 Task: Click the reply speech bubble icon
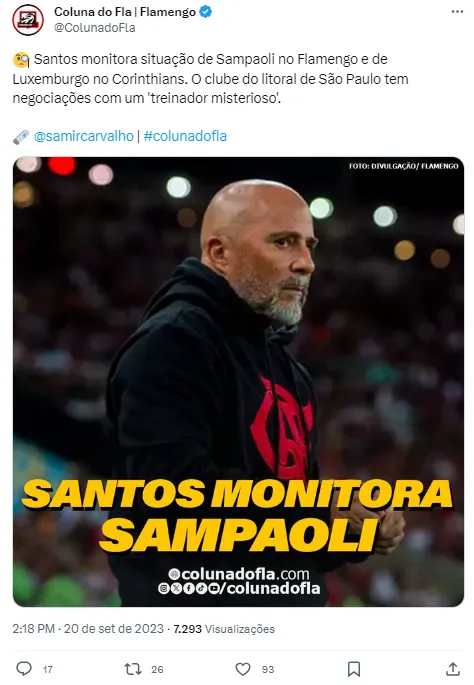coord(24,669)
